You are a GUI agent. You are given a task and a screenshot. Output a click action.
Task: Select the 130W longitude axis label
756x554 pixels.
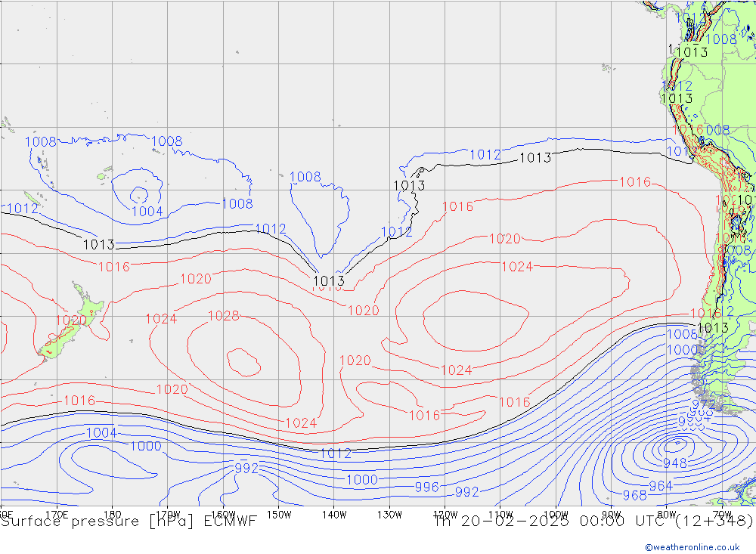389,514
